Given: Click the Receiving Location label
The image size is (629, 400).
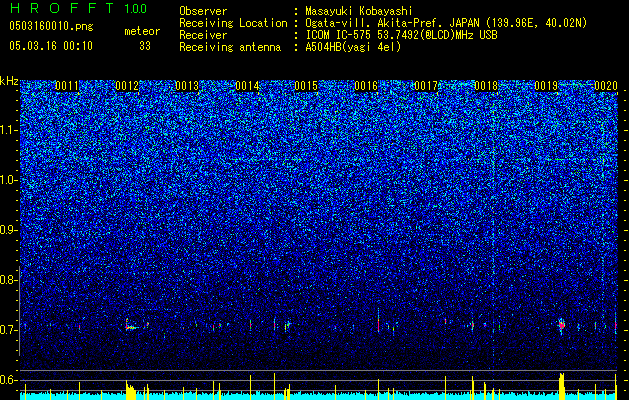Looking at the screenshot, I should (233, 23).
